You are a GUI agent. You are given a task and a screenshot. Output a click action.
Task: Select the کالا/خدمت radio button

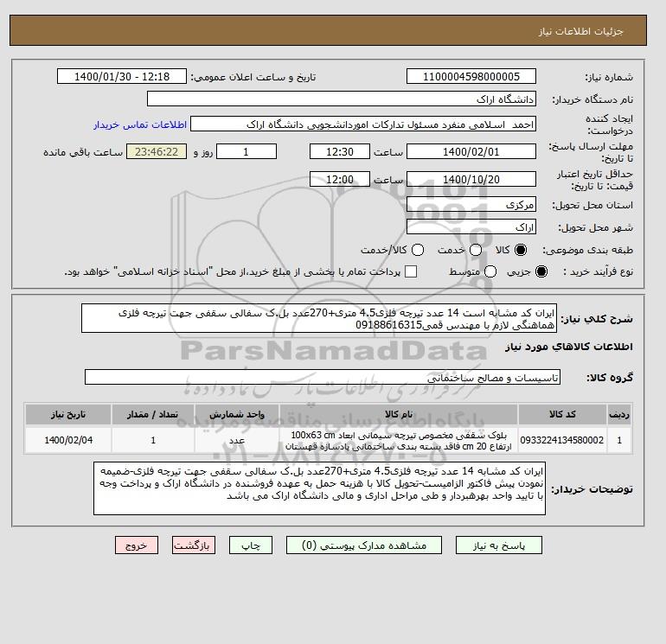418,250
